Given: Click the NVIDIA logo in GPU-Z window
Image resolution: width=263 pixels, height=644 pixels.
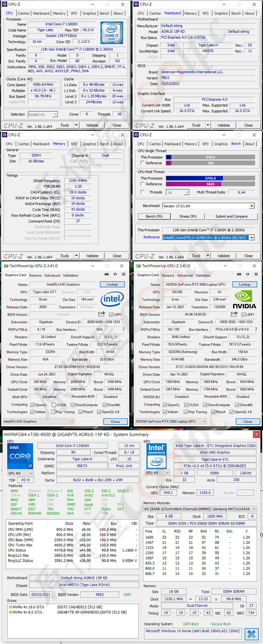Looking at the screenshot, I should click(x=244, y=300).
